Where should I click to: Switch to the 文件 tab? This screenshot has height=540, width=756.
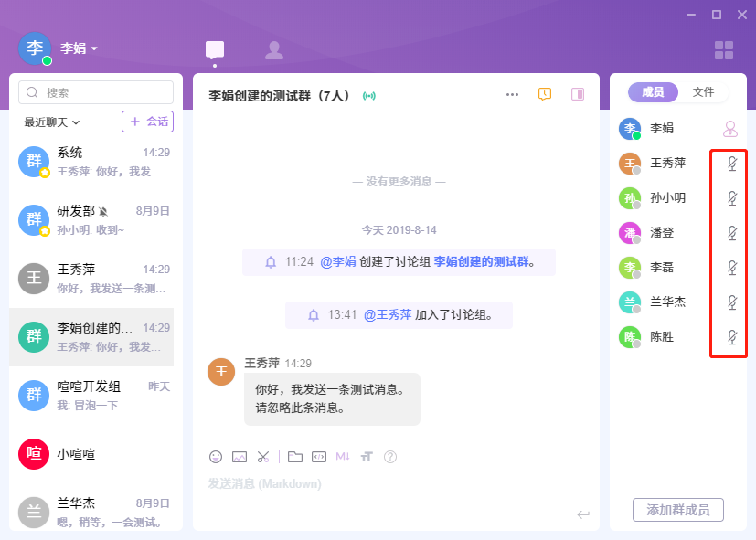coord(703,92)
